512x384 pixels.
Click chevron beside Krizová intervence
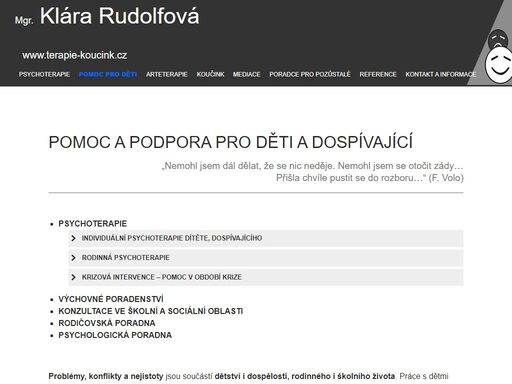(x=74, y=277)
